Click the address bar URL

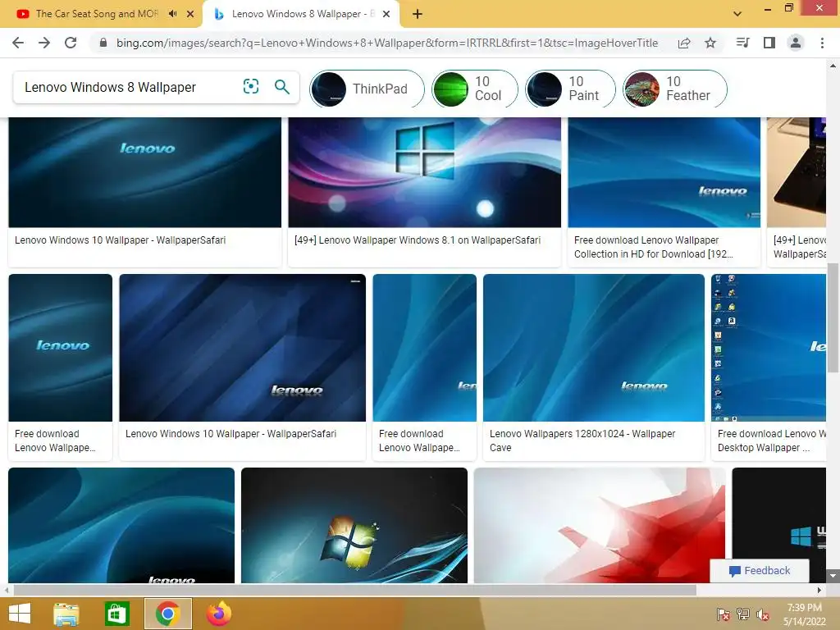(387, 43)
